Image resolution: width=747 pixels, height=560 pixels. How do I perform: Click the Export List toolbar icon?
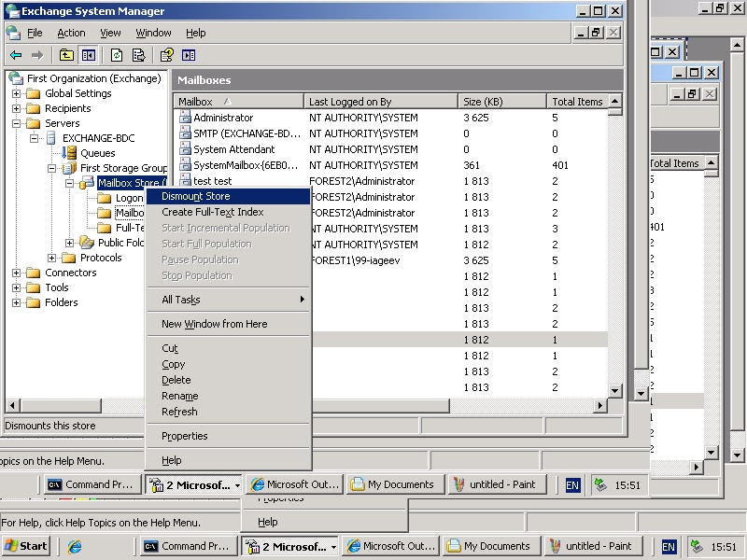(138, 55)
